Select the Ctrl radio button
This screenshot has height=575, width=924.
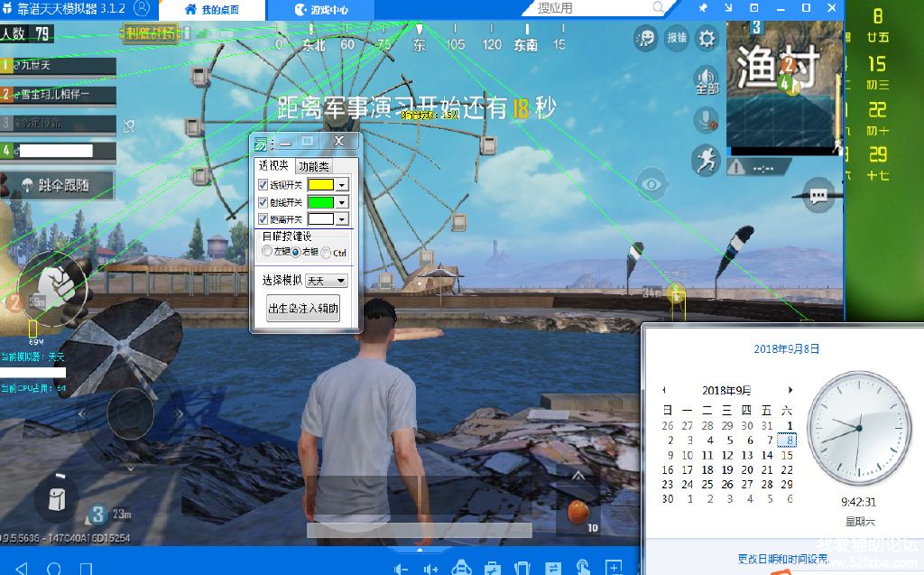[326, 253]
